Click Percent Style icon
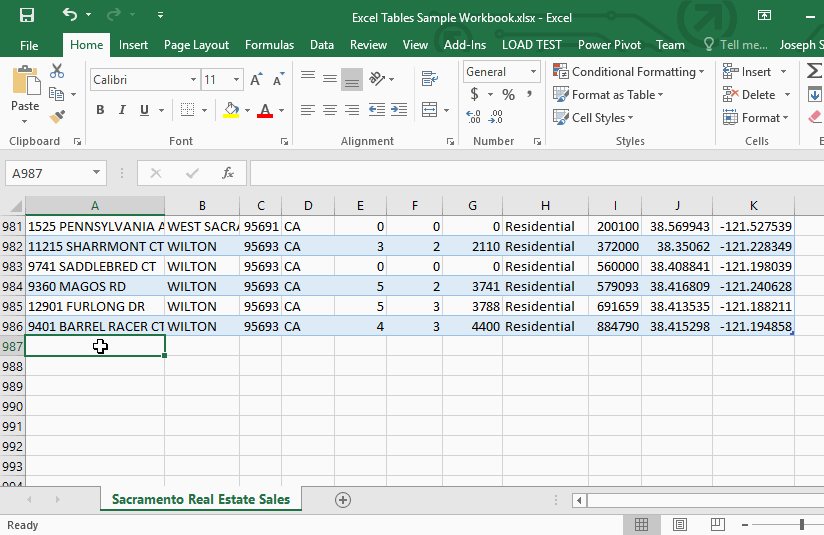 tap(508, 95)
